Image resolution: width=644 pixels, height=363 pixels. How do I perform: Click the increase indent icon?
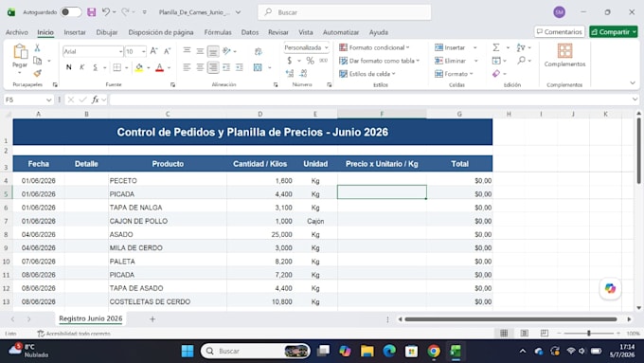(240, 67)
